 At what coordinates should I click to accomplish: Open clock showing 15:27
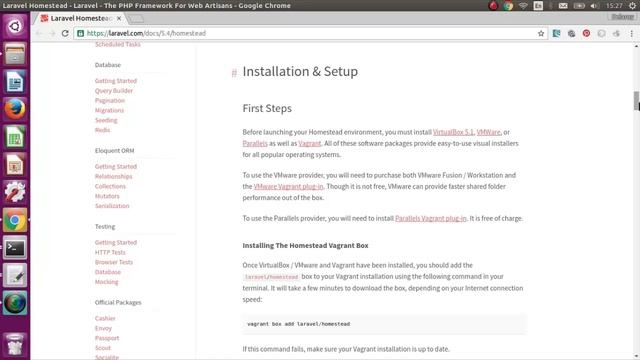(x=614, y=6)
